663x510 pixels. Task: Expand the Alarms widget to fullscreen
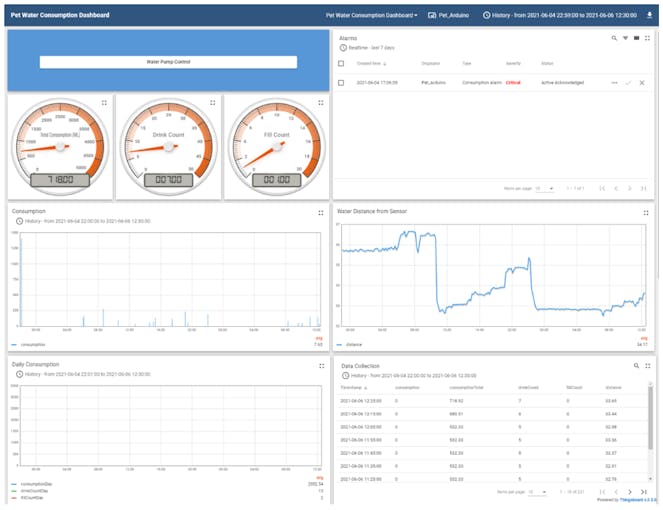(x=647, y=38)
